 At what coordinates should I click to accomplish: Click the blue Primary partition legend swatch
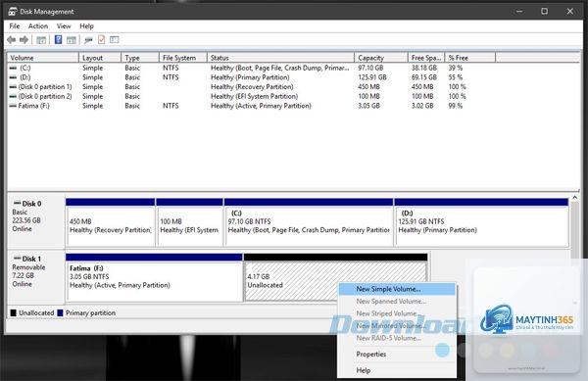point(60,312)
